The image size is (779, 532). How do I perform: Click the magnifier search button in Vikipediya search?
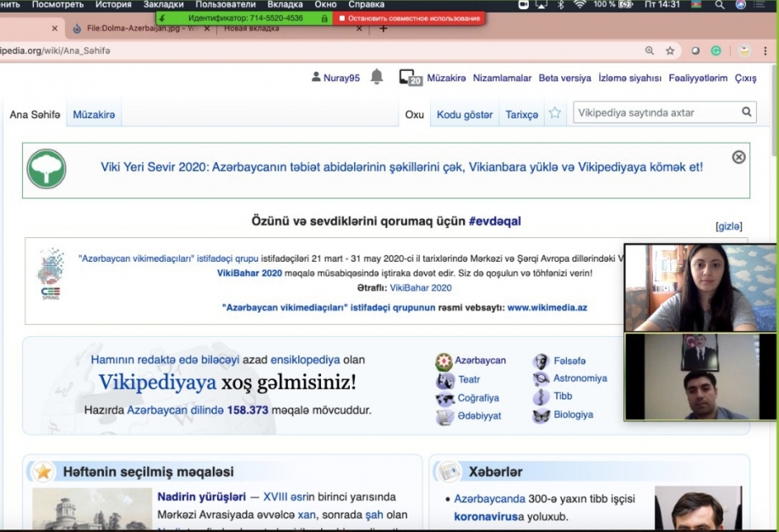[746, 111]
